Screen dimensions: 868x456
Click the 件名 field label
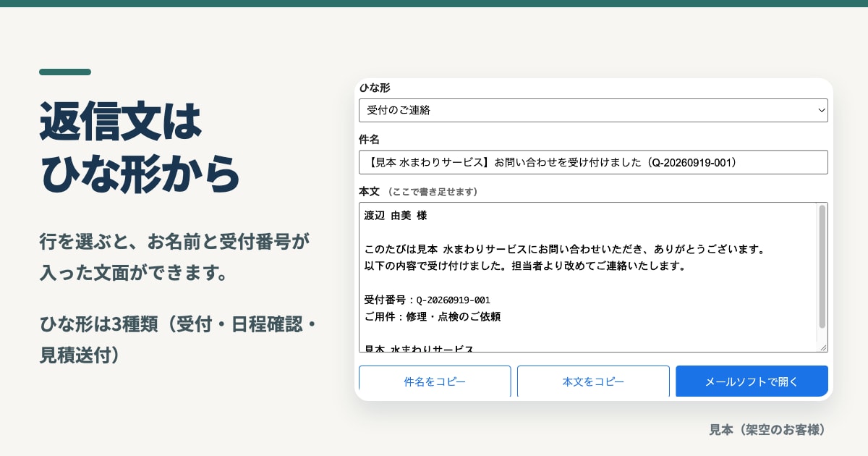[x=369, y=139]
